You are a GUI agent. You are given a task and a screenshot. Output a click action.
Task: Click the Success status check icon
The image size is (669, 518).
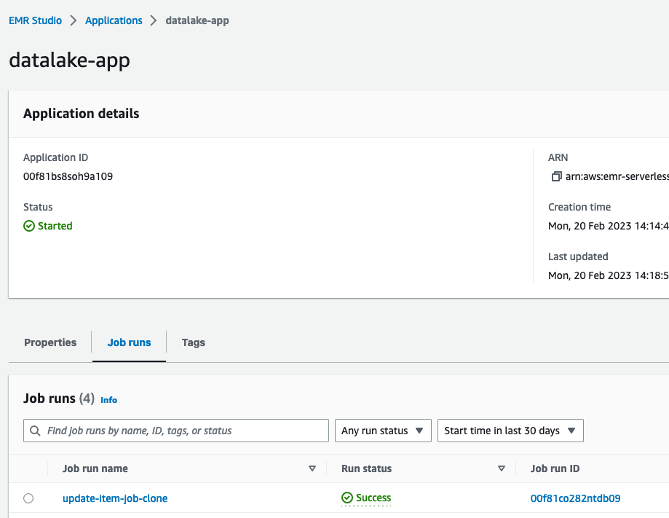(347, 498)
